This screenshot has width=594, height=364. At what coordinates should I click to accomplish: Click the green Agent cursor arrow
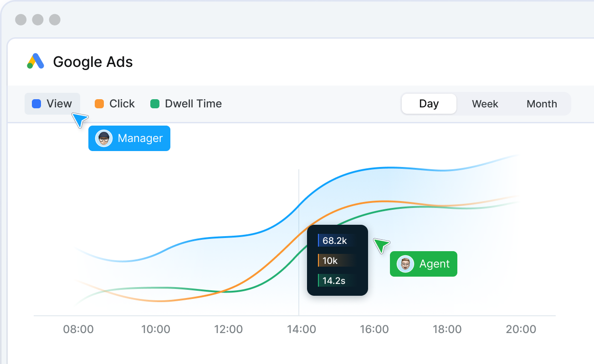click(381, 245)
